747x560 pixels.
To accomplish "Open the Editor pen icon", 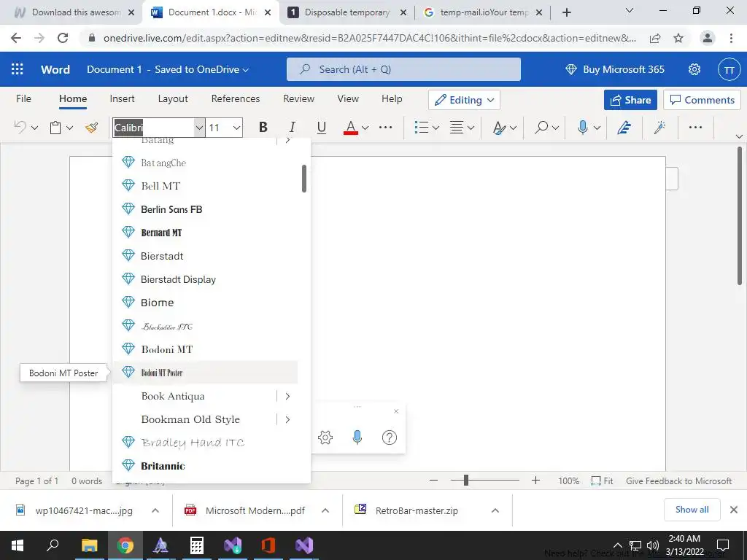I will pyautogui.click(x=624, y=128).
